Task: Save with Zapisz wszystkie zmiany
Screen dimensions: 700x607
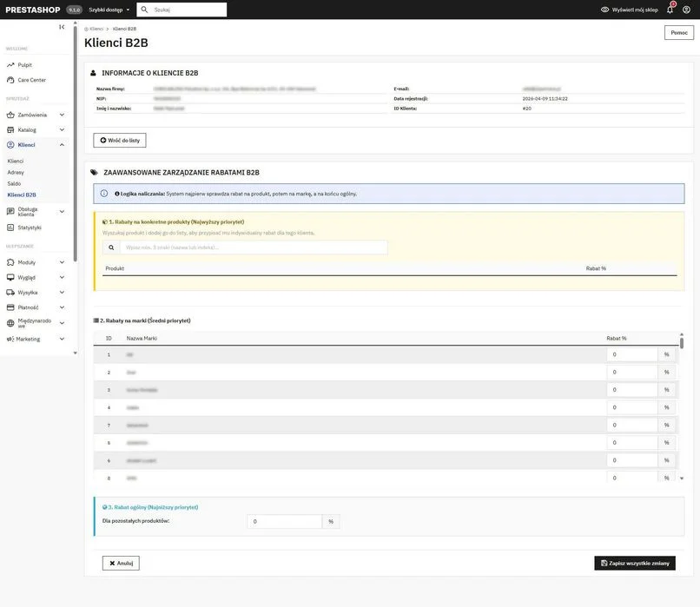Action: coord(635,564)
